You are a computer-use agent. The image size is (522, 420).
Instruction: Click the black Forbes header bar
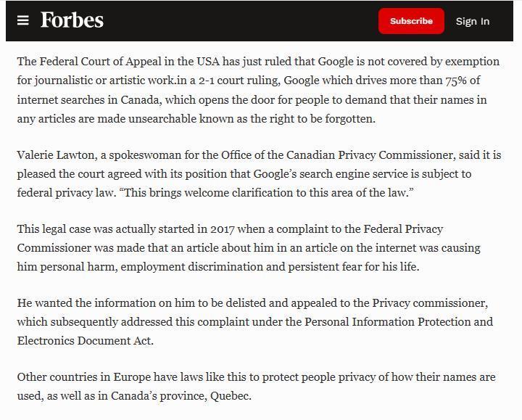260,21
